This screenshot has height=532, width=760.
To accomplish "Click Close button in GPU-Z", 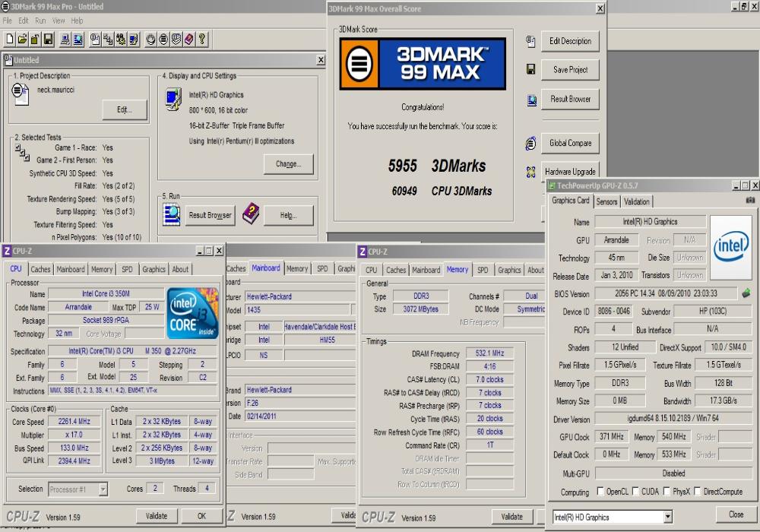I will (x=736, y=515).
